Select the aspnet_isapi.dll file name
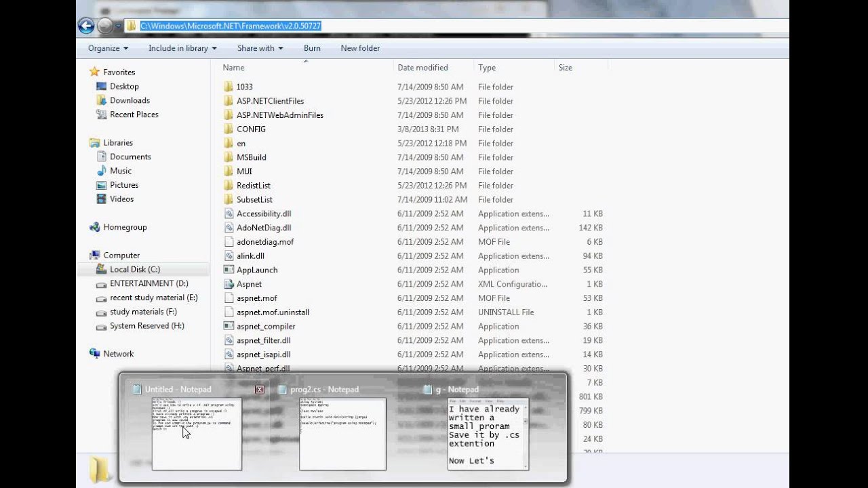868x488 pixels. click(x=263, y=354)
